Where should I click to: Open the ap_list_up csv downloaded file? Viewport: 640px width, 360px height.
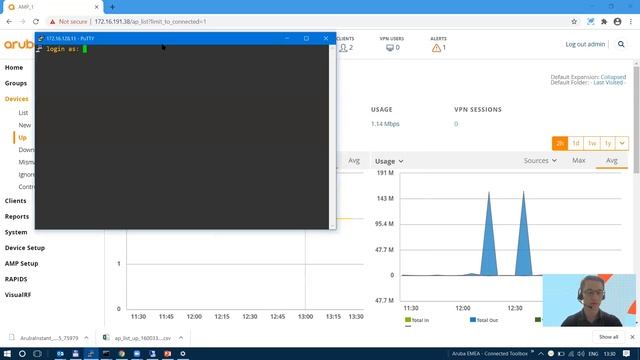[142, 338]
